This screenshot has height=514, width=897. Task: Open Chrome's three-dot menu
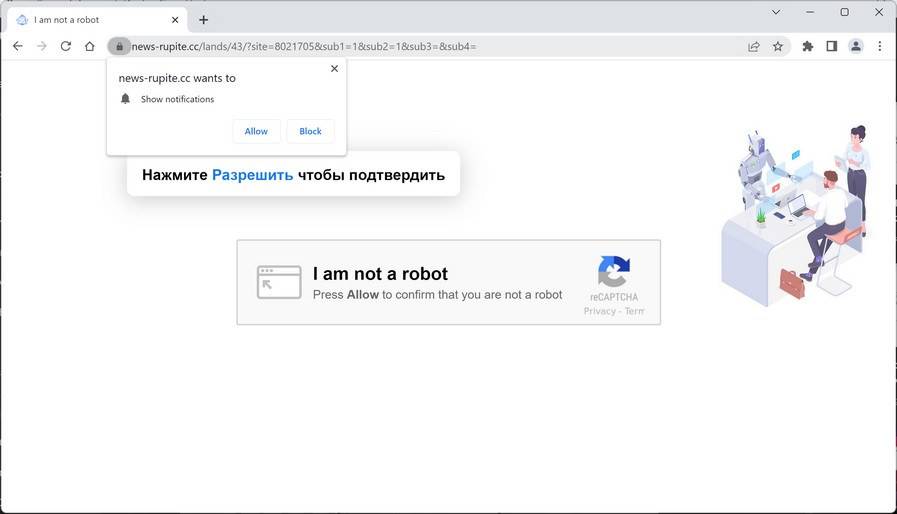(x=880, y=46)
